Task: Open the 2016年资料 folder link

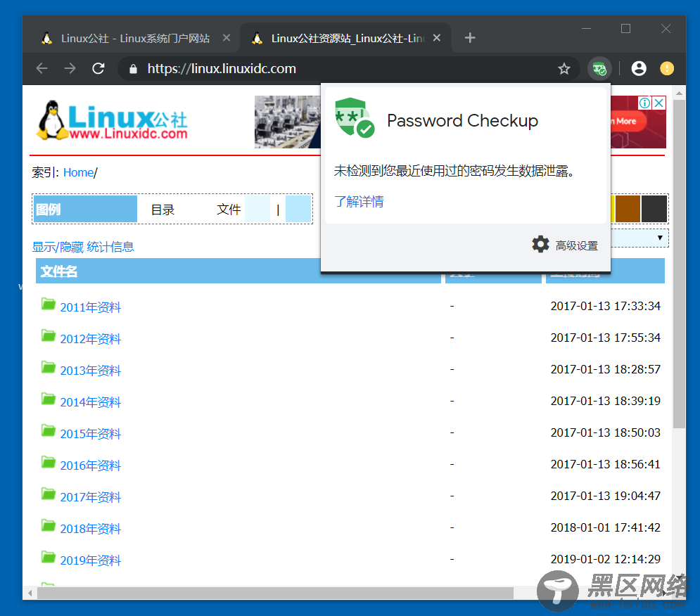Action: (91, 466)
